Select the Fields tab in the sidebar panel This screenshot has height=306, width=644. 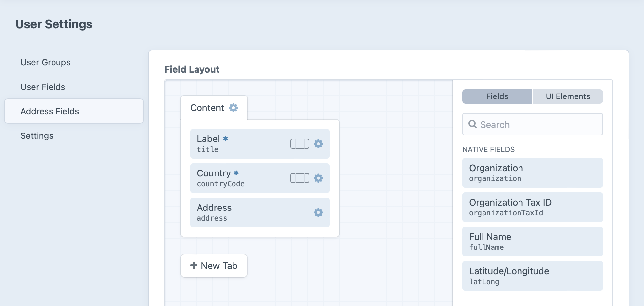[497, 96]
